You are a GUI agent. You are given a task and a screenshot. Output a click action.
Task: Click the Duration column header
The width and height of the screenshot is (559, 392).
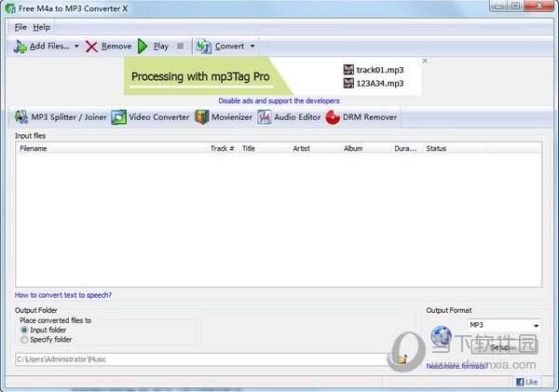(407, 148)
